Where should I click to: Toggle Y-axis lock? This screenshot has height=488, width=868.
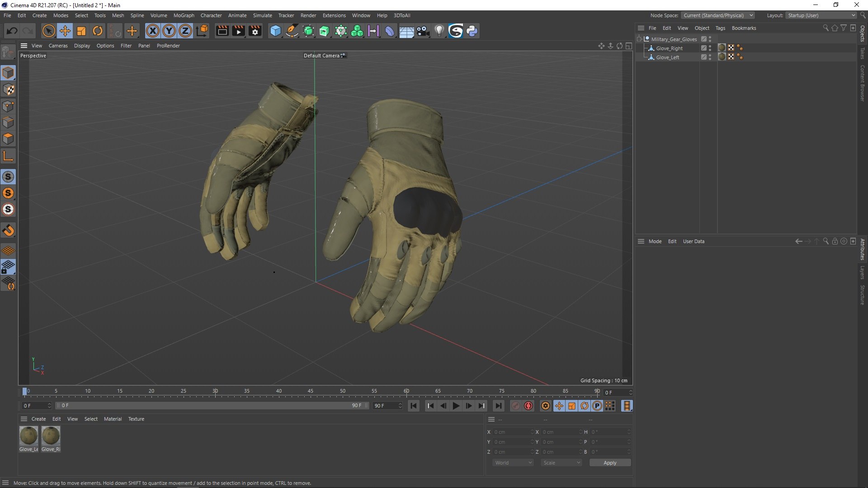[169, 31]
